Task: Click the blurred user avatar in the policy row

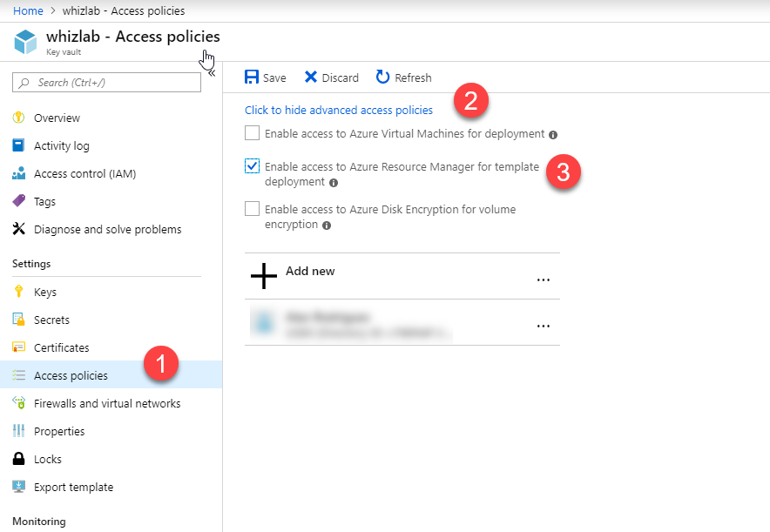Action: pos(264,322)
